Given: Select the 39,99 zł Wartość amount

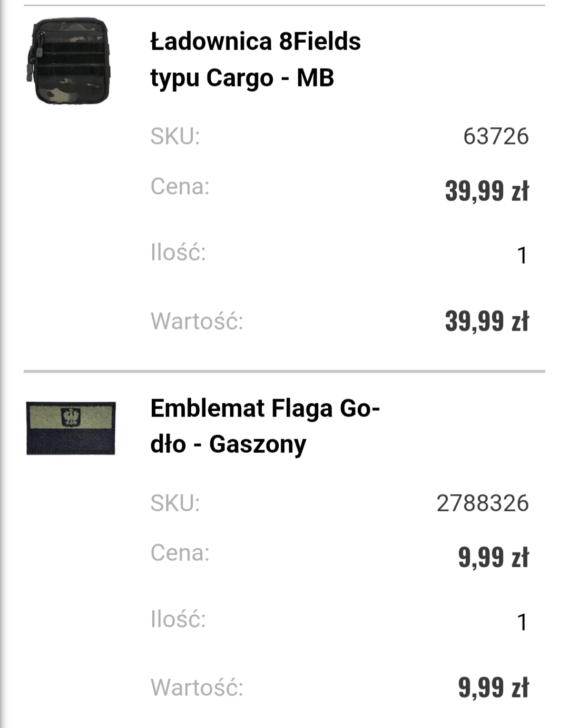Looking at the screenshot, I should coord(486,321).
